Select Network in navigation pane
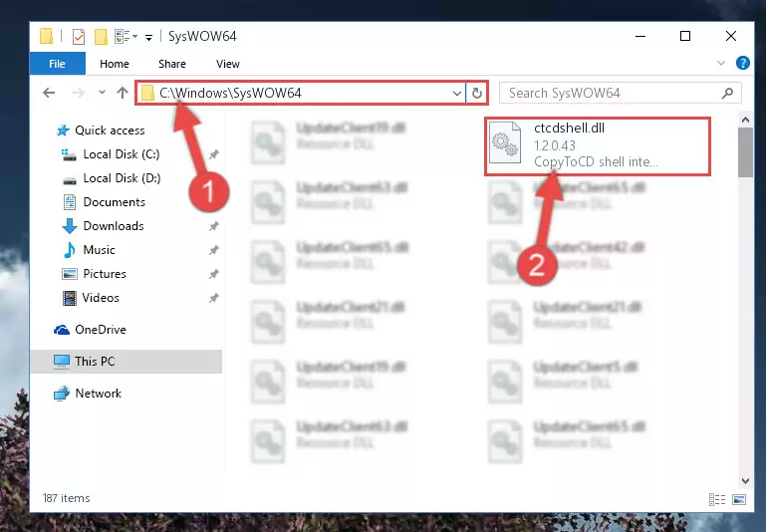The height and width of the screenshot is (532, 766). [x=98, y=394]
